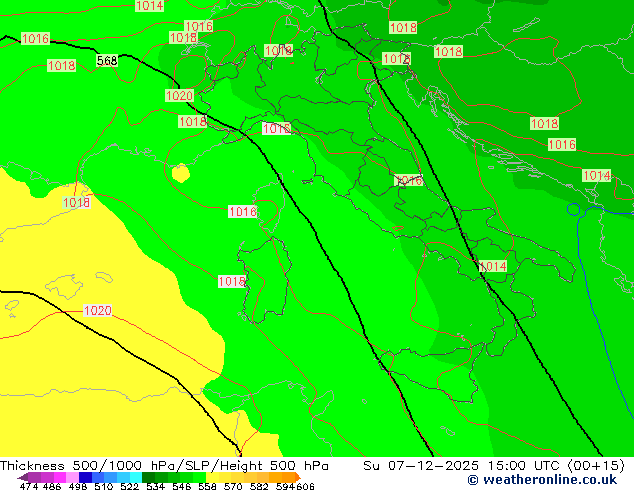Open the weatheronline.co.uk copyright text
The width and height of the screenshot is (634, 490).
(x=542, y=480)
